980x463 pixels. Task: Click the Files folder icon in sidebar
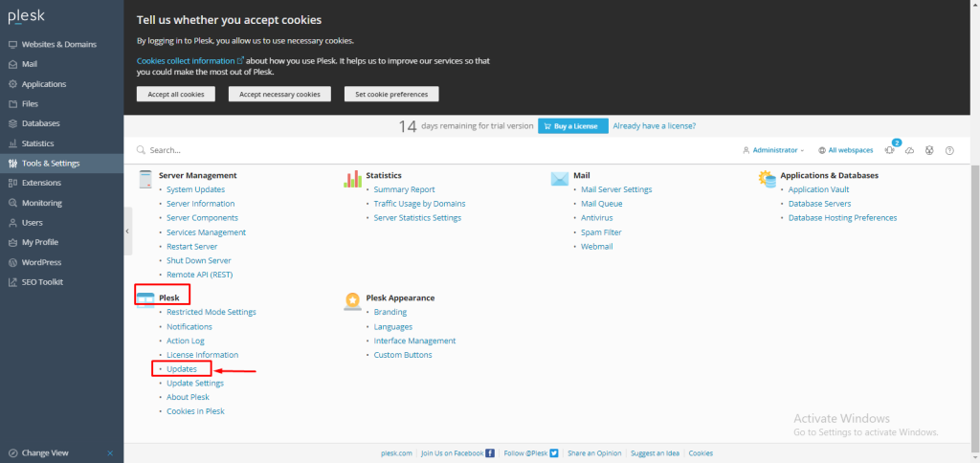(12, 103)
